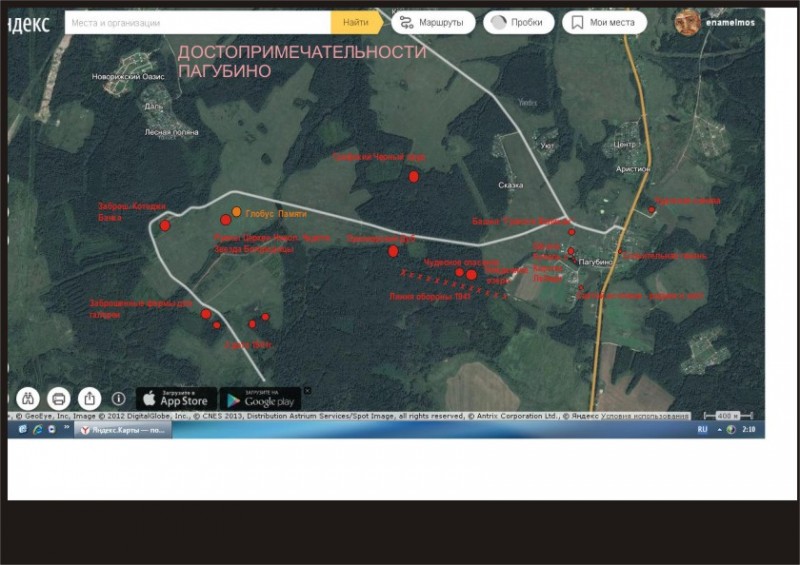Open the App Store download badge
Screen dimensions: 800x565
pyautogui.click(x=176, y=399)
